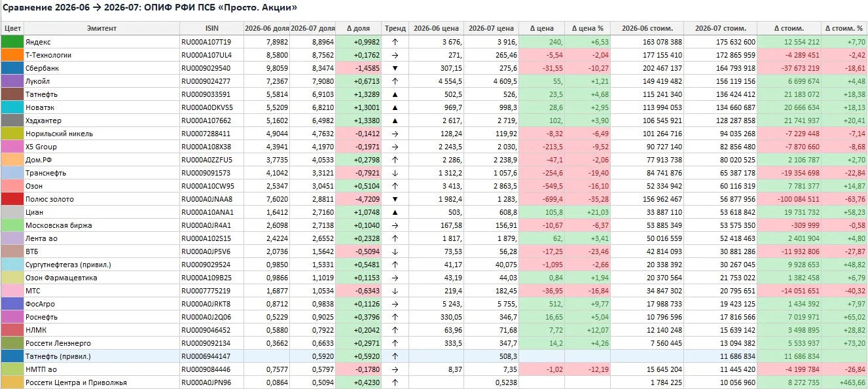868x389 pixels.
Task: Click the down-arrow trend icon for ВТБ
Action: (395, 251)
